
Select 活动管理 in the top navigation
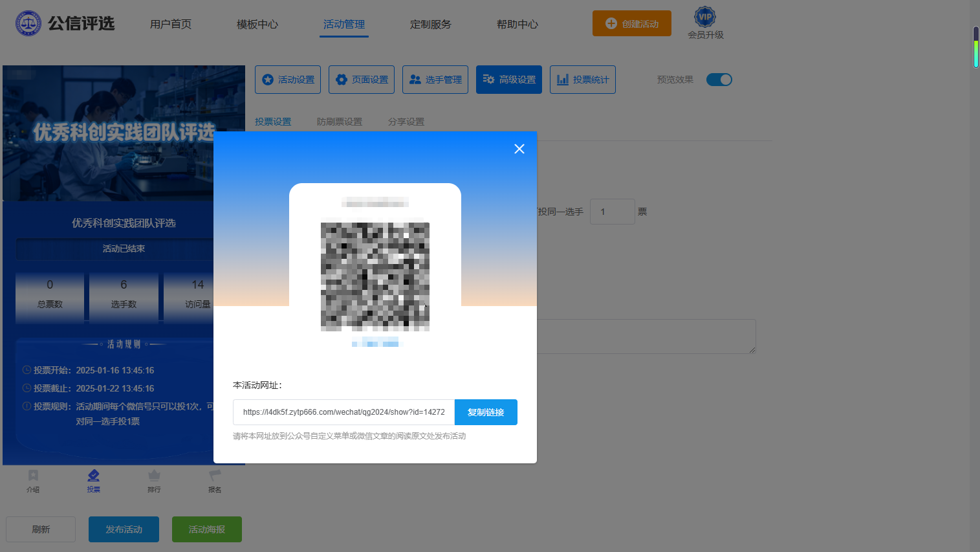click(x=344, y=24)
